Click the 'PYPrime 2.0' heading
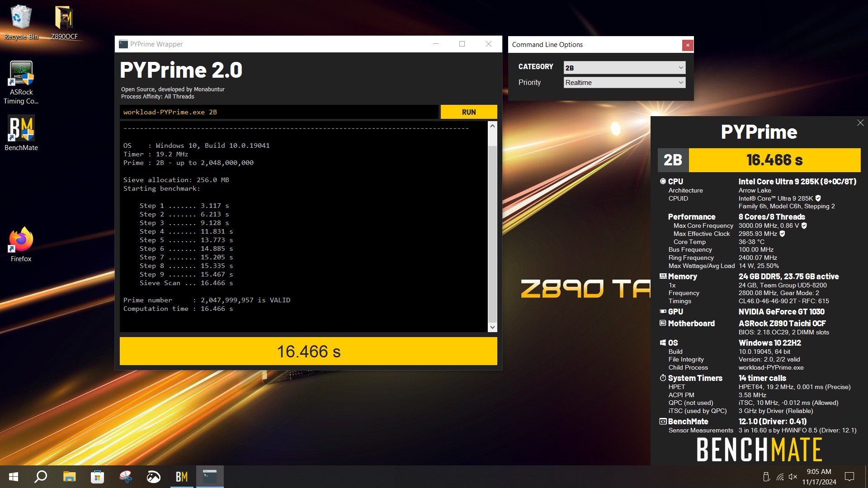This screenshot has height=488, width=868. pos(181,70)
